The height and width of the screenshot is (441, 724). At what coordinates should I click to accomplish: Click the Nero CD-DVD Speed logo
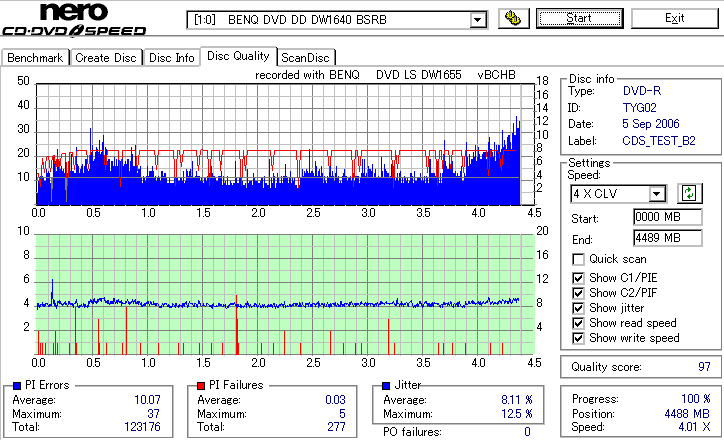point(74,19)
